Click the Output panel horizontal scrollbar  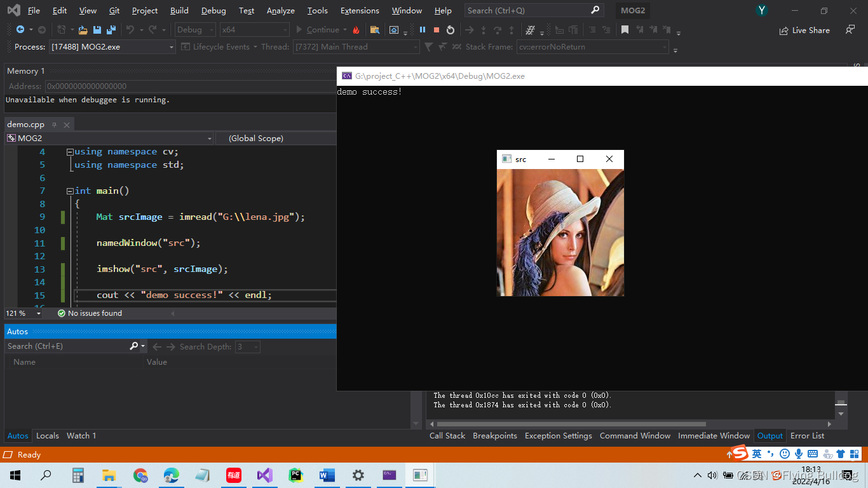pos(571,424)
